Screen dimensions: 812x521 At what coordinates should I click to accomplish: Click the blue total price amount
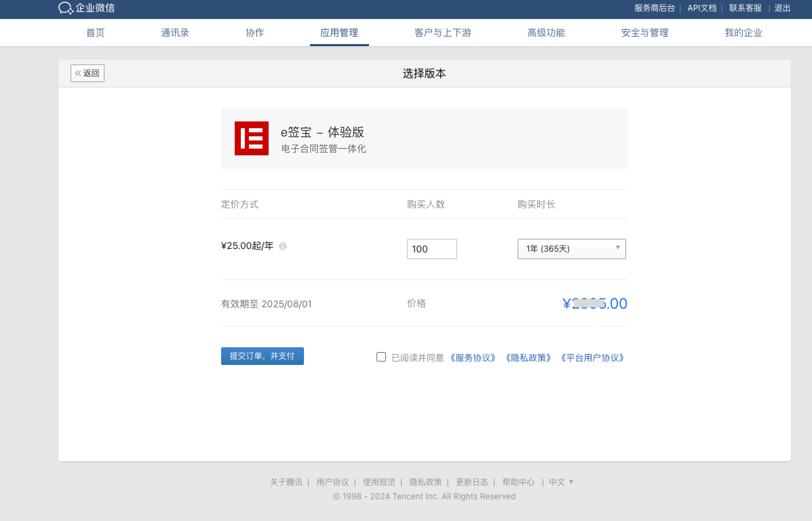coord(595,304)
